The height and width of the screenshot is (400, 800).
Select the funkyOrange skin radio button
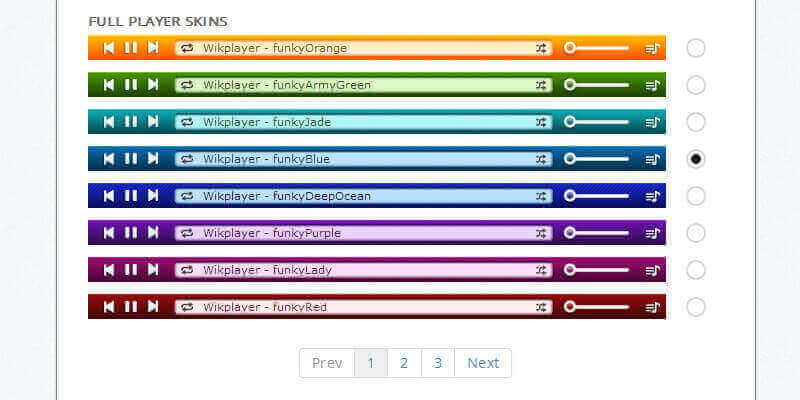pos(696,48)
